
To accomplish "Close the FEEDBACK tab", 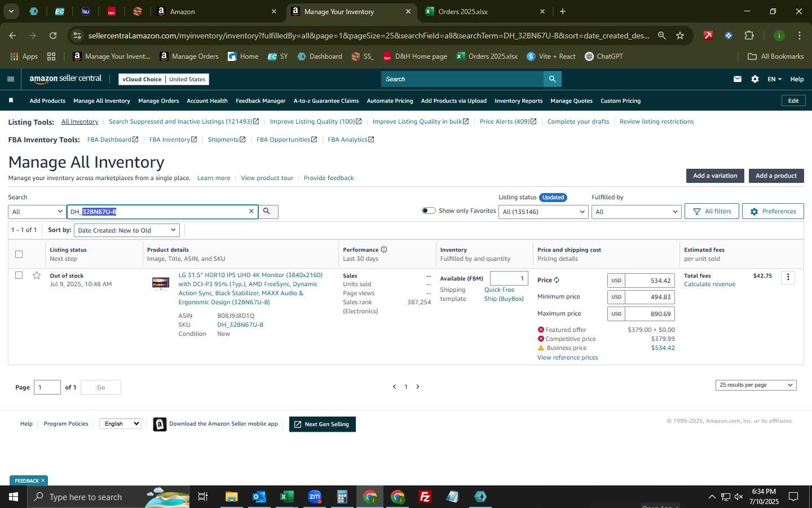I will pos(42,480).
